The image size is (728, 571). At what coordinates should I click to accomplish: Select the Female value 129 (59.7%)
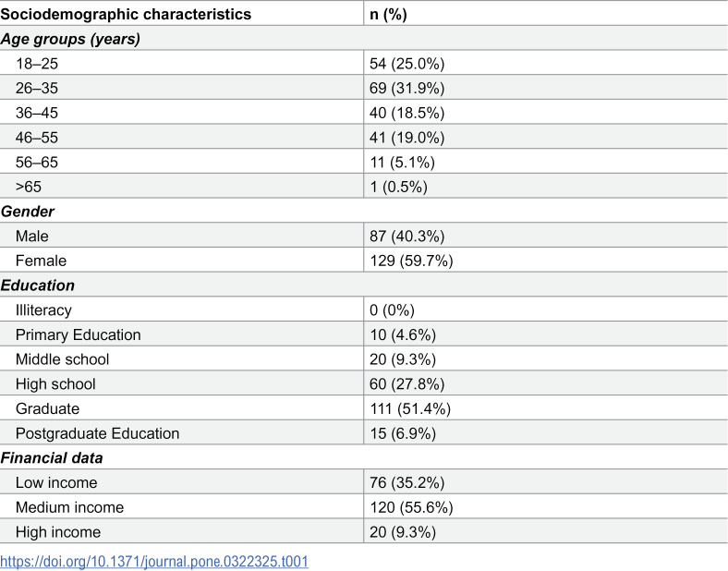point(411,261)
